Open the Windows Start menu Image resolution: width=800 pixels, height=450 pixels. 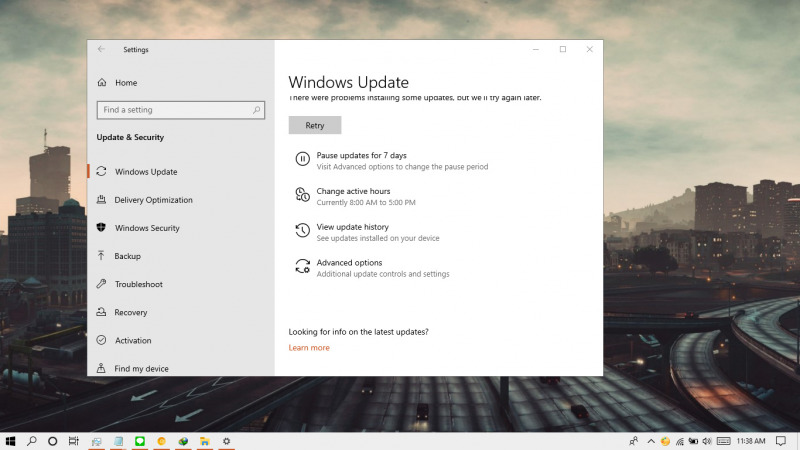[x=10, y=441]
